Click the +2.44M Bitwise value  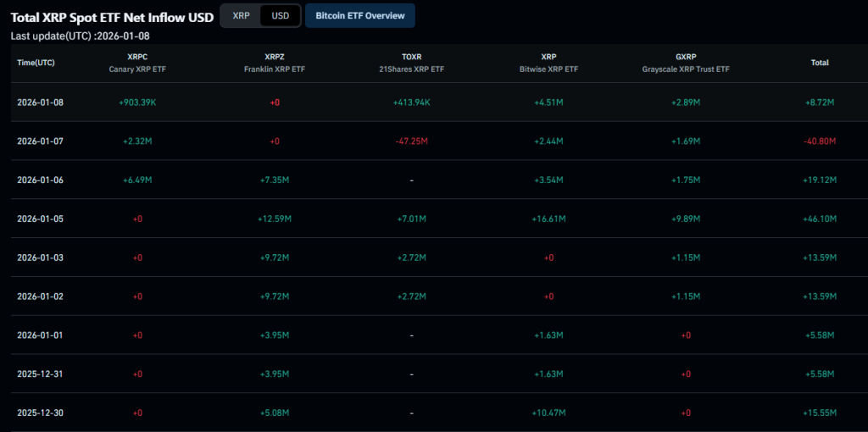[x=548, y=141]
